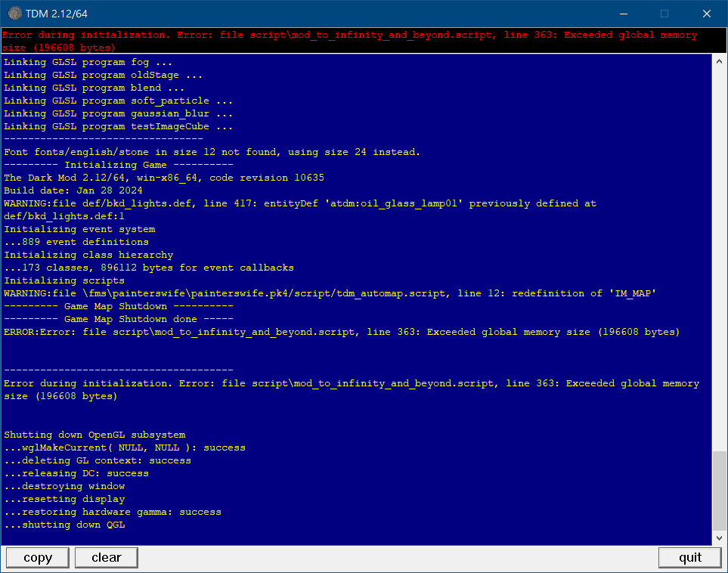
Task: Click 'def/bkd_lights.def:1' line
Action: click(64, 216)
